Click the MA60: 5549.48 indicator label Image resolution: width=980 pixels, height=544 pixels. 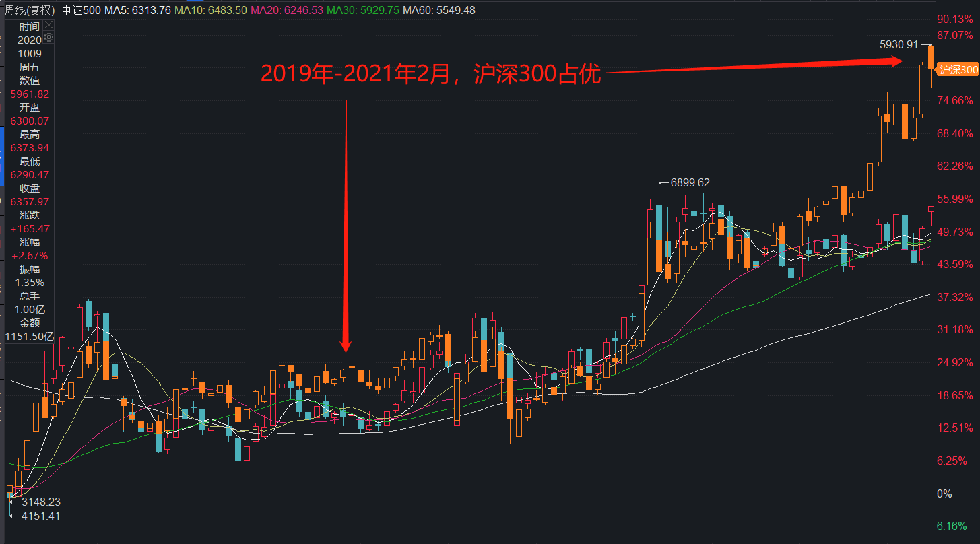tap(438, 10)
